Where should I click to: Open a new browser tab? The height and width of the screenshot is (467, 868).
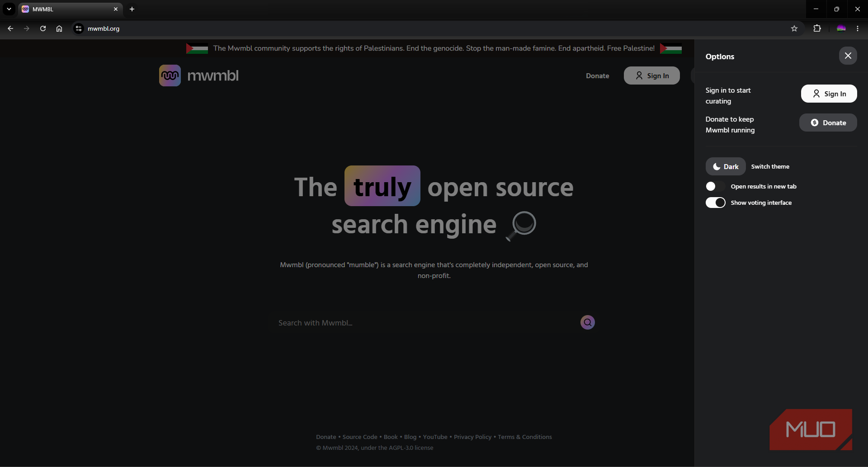pos(132,9)
